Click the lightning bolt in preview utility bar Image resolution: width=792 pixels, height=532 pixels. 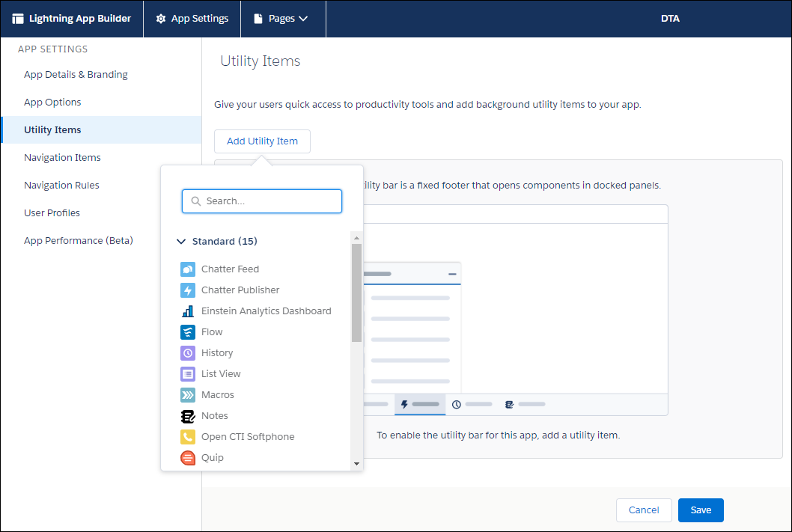404,404
